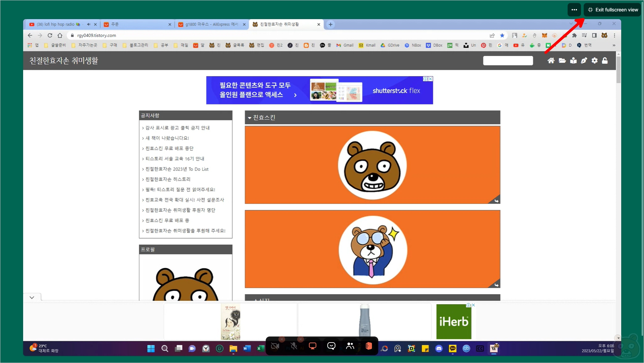
Task: Toggle the disabled camera button
Action: [275, 346]
